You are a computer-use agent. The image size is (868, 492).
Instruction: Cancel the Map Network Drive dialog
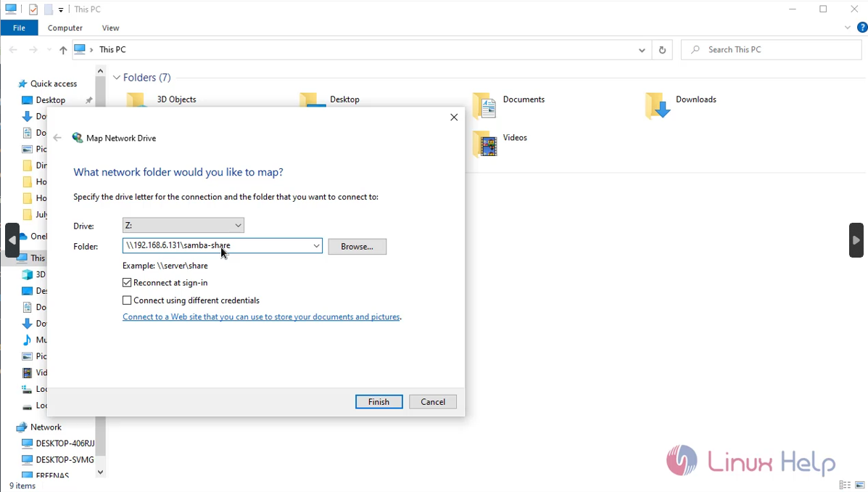click(x=432, y=402)
